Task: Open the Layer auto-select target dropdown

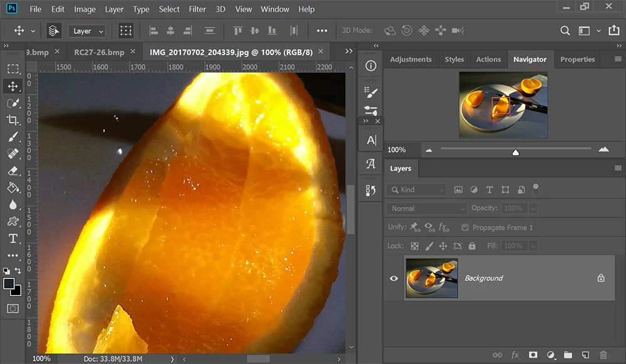Action: (87, 31)
